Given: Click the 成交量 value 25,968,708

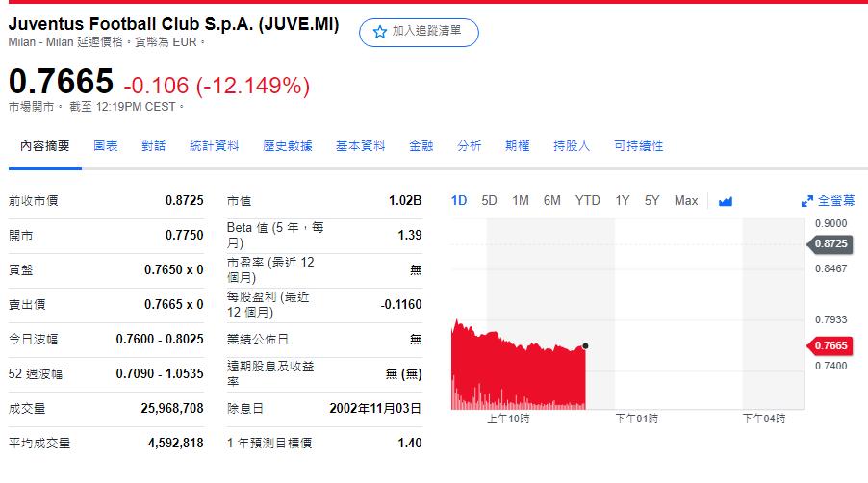Looking at the screenshot, I should [x=172, y=408].
